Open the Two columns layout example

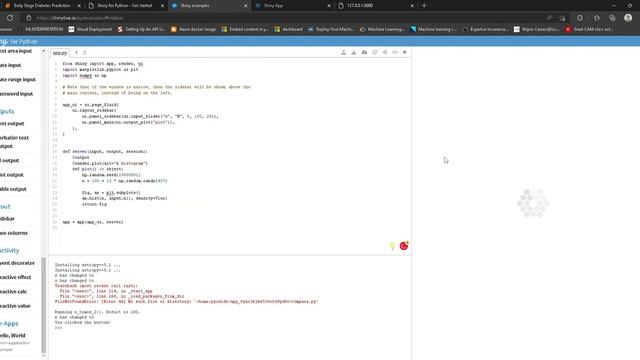click(14, 233)
